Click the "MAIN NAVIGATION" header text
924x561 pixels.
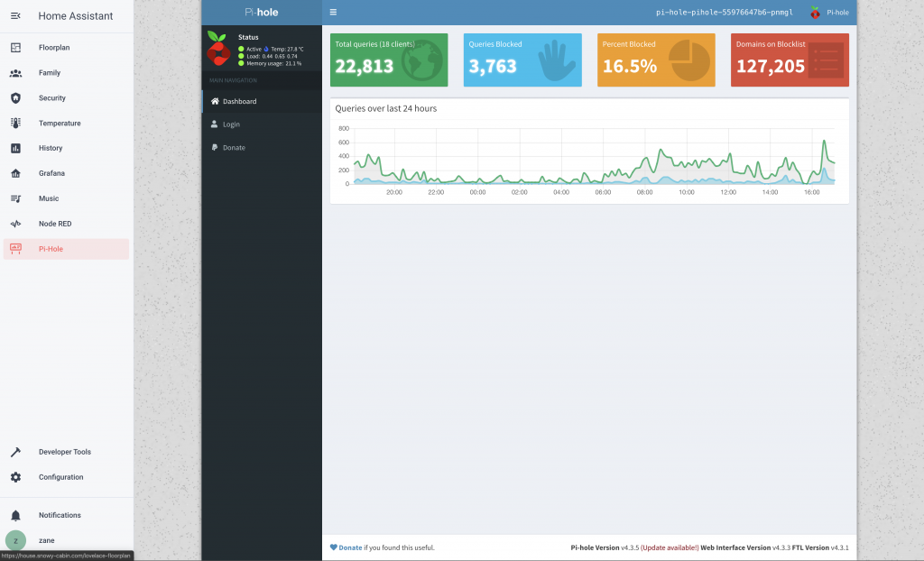pyautogui.click(x=234, y=81)
